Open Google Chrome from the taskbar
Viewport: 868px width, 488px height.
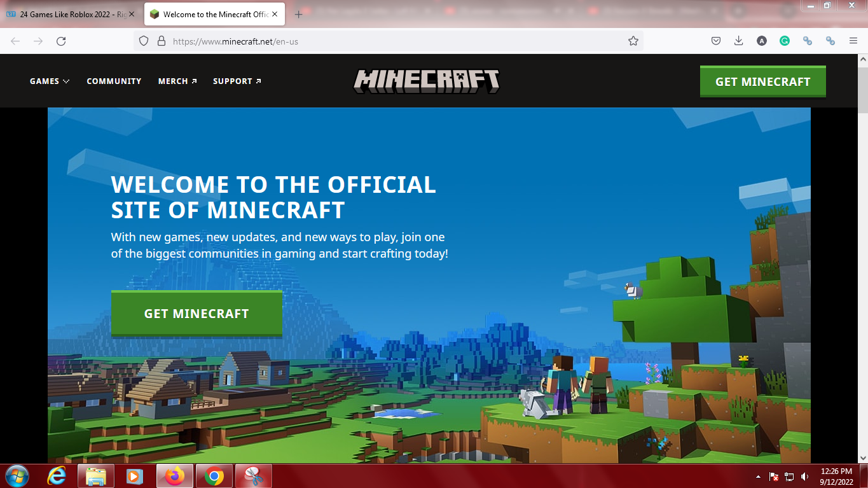click(x=214, y=476)
